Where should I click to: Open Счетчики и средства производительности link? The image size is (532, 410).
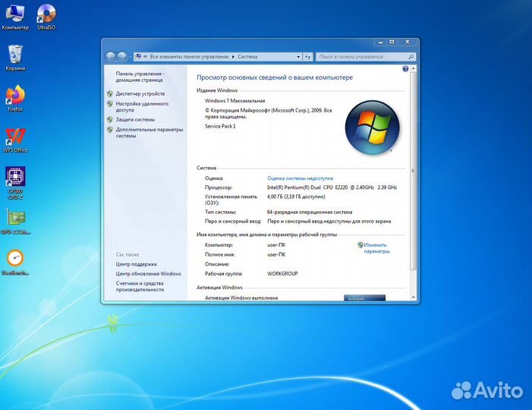pos(140,286)
